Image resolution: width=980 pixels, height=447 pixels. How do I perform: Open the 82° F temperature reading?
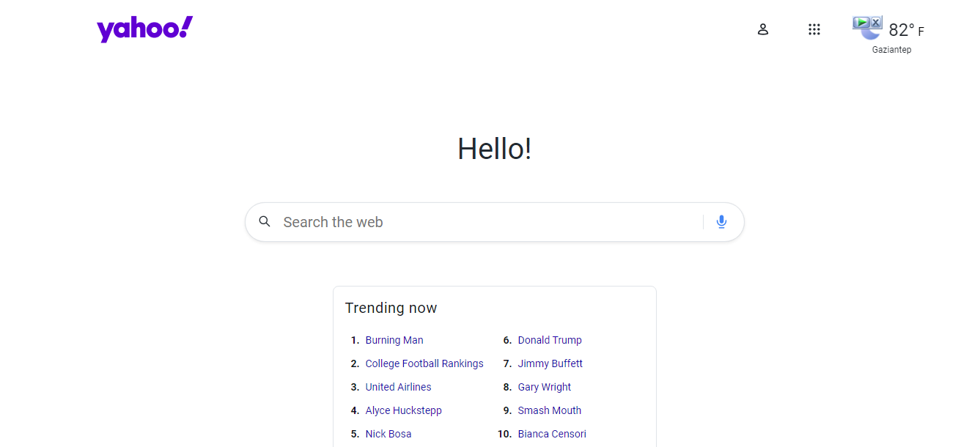[906, 30]
